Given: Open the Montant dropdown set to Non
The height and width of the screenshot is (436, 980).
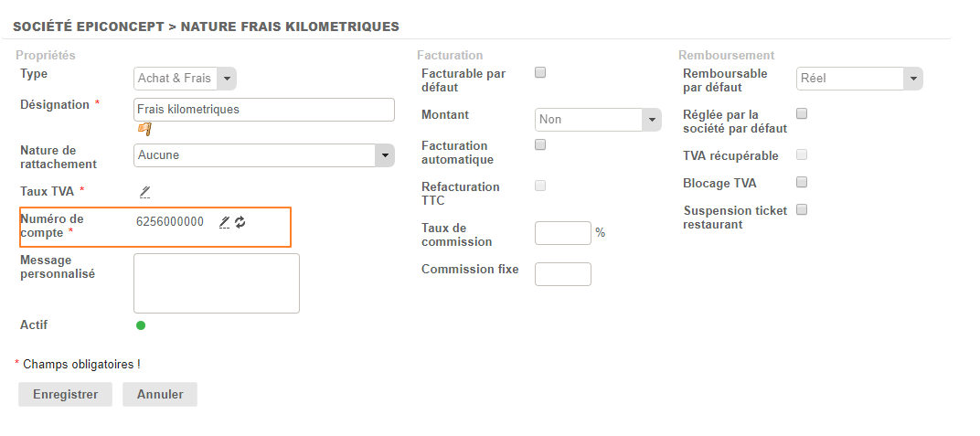Looking at the screenshot, I should (x=597, y=120).
